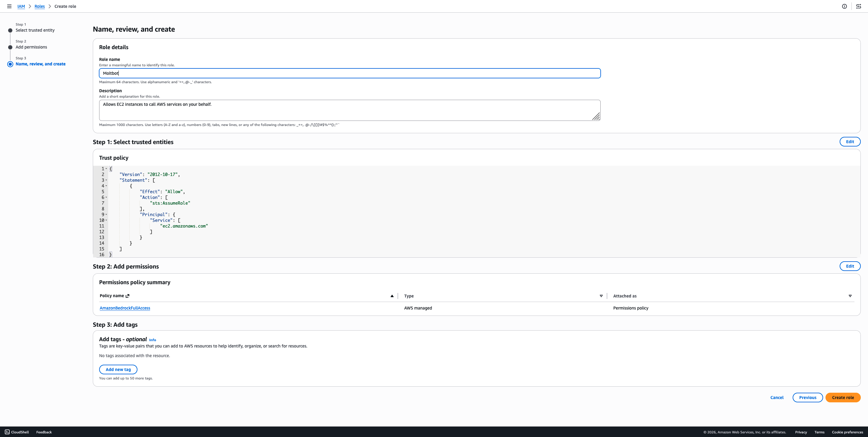Viewport: 868px width, 437px height.
Task: Click the external link icon beside Policy name
Action: click(127, 296)
